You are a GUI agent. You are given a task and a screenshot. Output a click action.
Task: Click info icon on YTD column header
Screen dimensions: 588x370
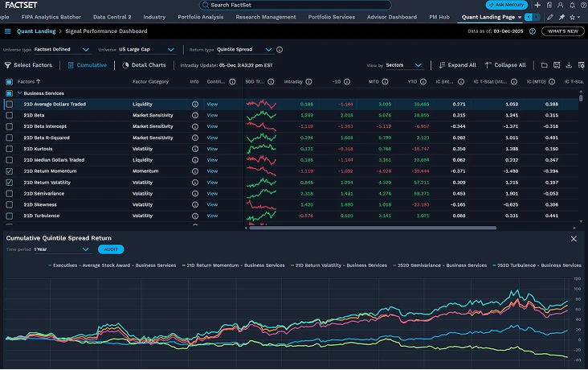point(423,81)
